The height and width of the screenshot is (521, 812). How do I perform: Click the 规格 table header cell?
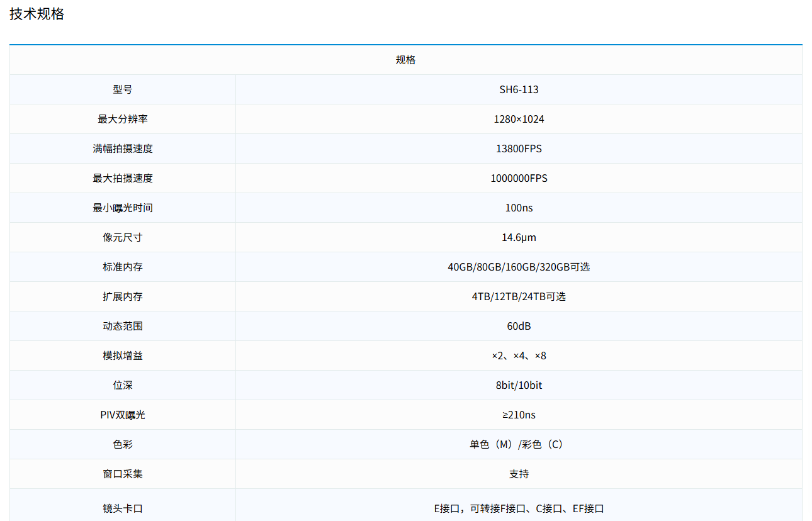pyautogui.click(x=405, y=60)
